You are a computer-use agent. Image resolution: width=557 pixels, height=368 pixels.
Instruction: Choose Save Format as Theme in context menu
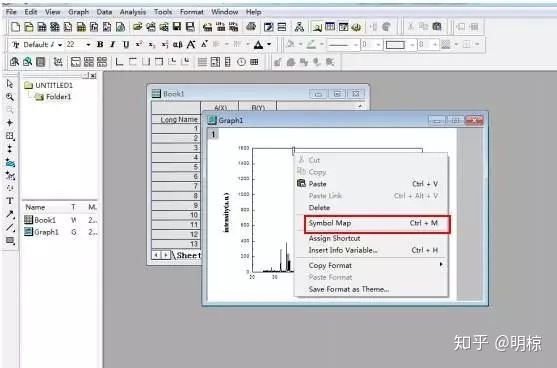coord(372,289)
